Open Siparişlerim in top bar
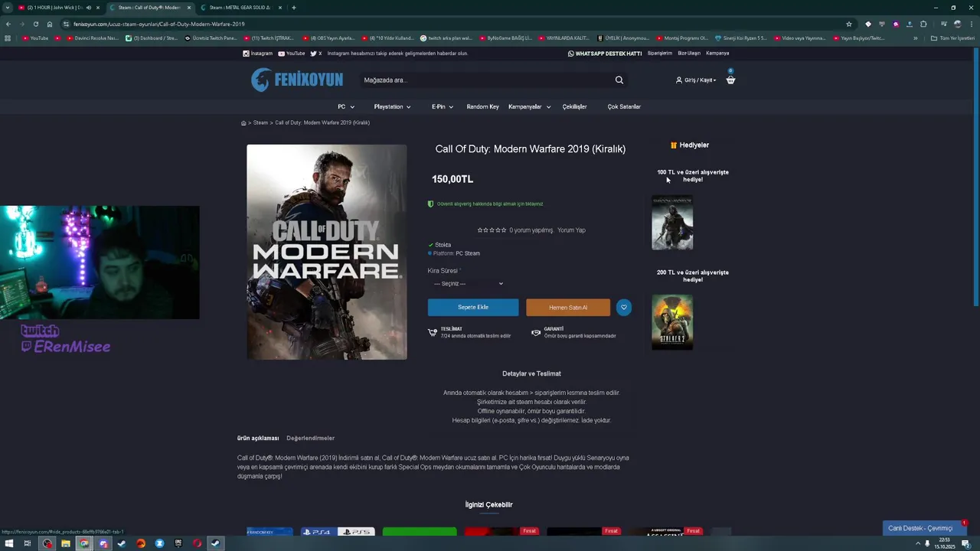 point(660,54)
